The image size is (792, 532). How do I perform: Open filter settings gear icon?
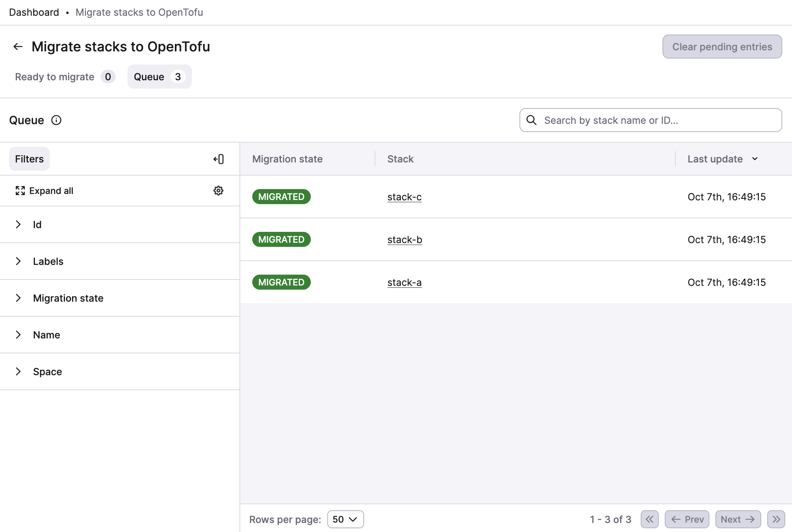pos(218,191)
